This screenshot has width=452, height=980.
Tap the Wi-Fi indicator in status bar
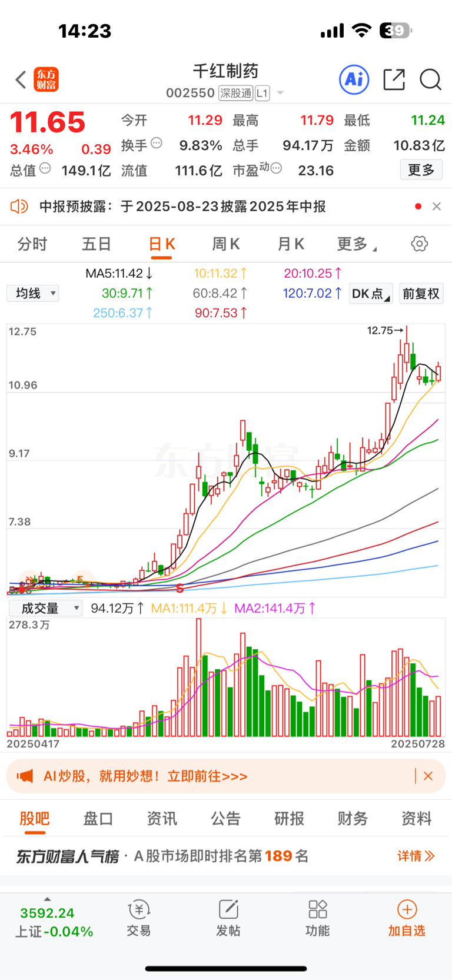pyautogui.click(x=361, y=30)
